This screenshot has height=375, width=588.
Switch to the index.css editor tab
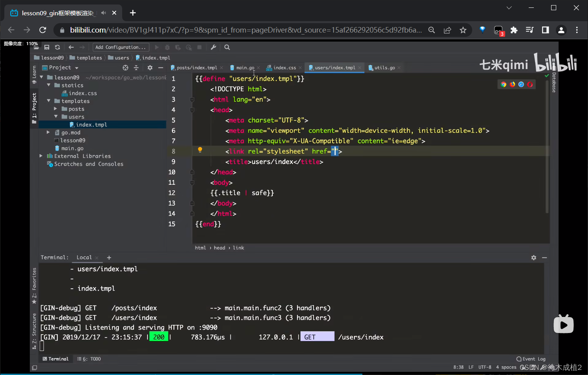284,68
